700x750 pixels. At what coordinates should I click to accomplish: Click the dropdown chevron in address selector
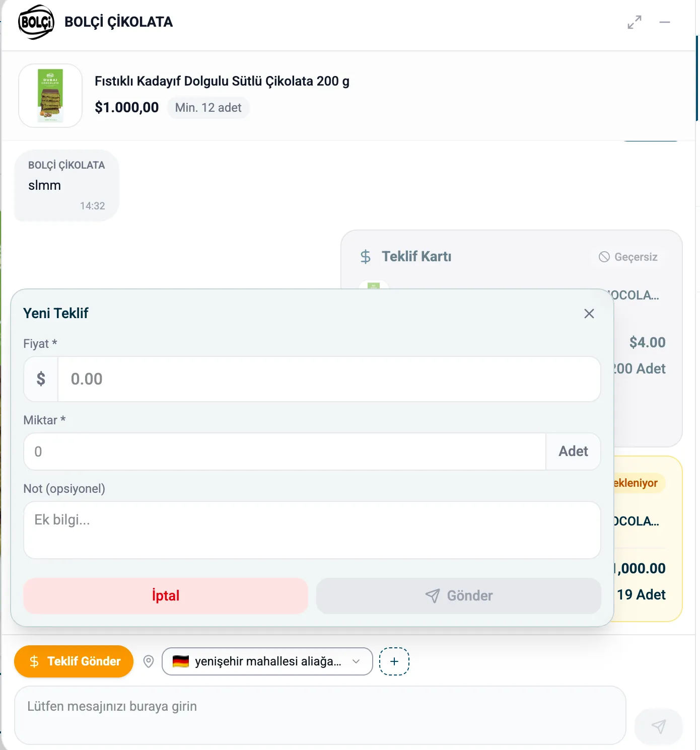pos(356,661)
